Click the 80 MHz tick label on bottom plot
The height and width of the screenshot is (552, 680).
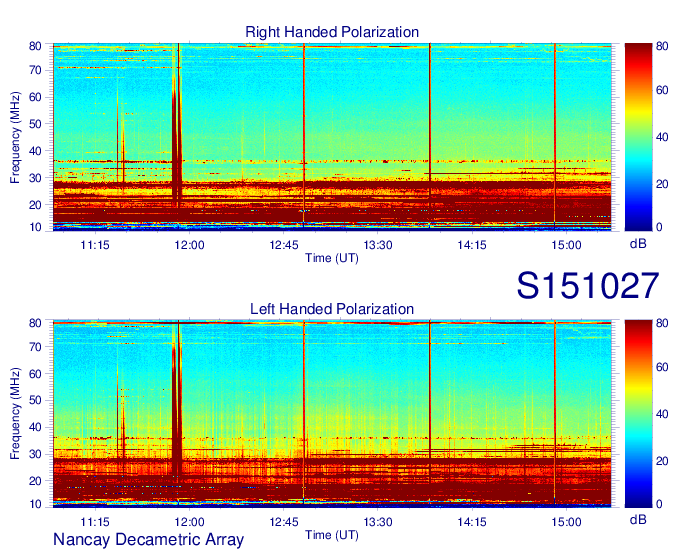click(x=35, y=323)
